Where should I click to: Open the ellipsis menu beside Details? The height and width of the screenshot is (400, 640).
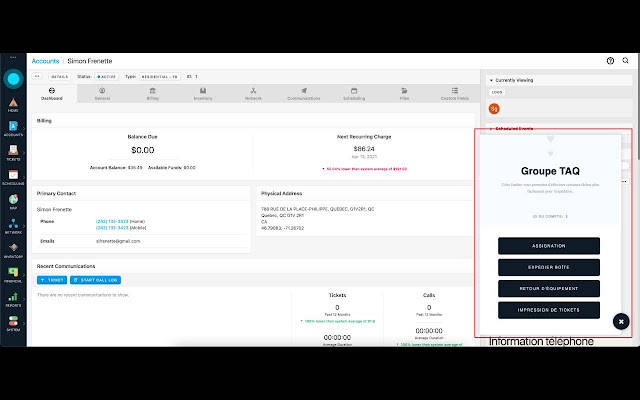point(37,76)
